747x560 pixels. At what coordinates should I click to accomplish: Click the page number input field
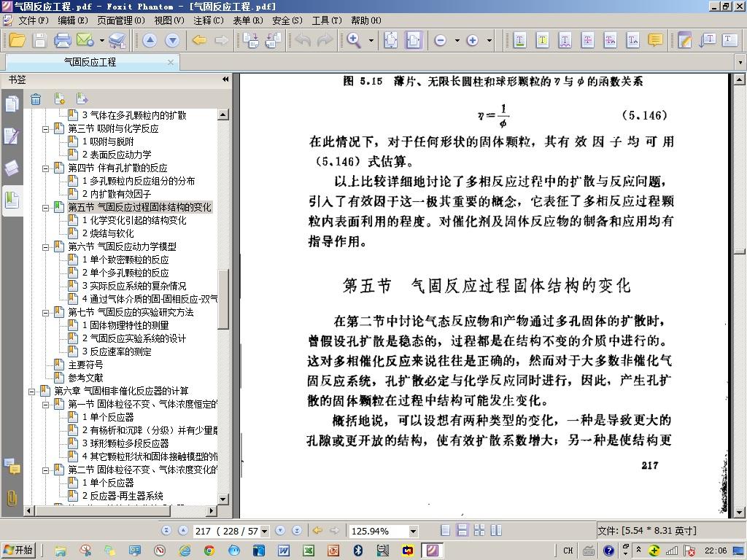point(227,531)
